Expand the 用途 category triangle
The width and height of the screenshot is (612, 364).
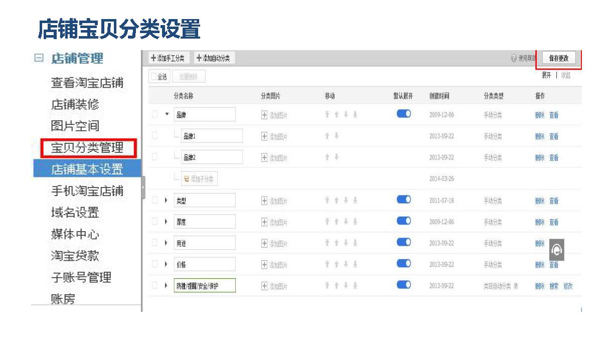click(x=167, y=243)
